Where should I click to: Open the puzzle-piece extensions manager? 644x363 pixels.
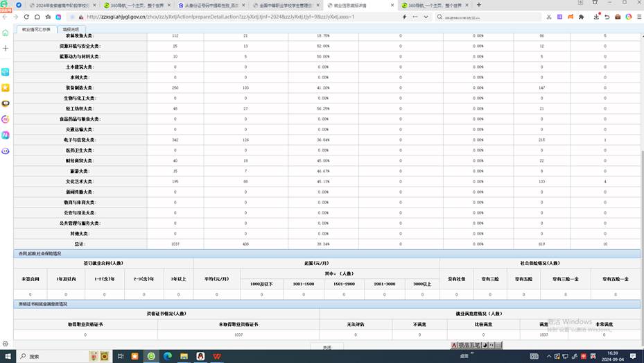[x=581, y=17]
